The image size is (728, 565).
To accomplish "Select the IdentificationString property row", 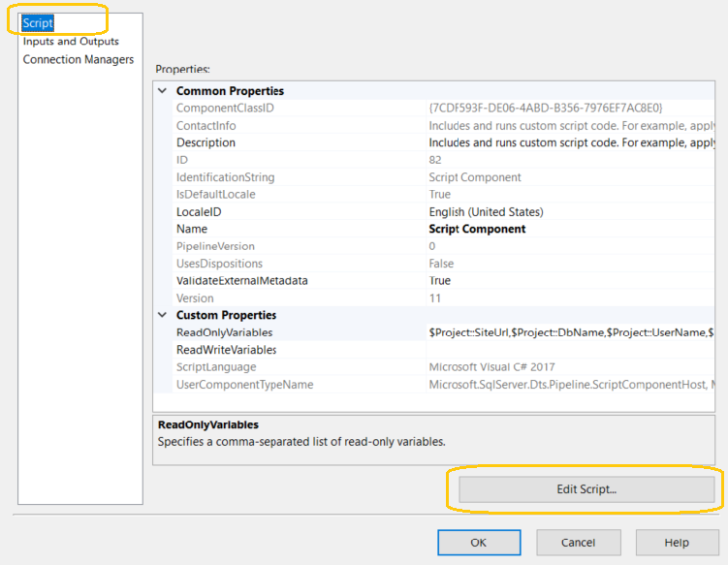I will 225,178.
